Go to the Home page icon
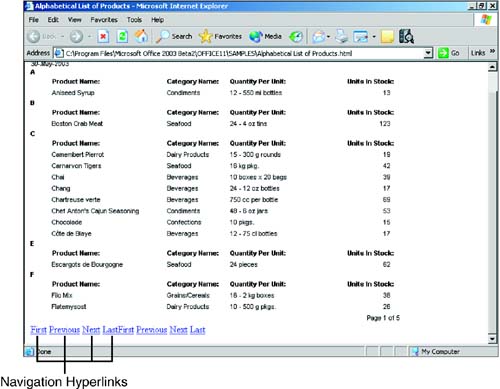 tap(141, 36)
